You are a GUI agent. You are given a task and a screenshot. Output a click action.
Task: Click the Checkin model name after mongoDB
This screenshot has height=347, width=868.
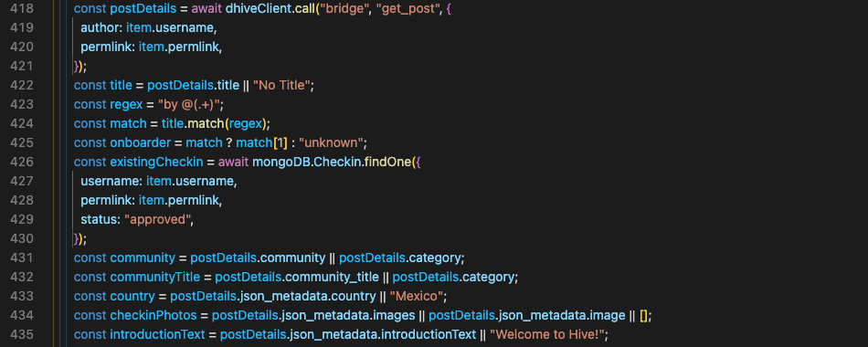[x=336, y=163]
